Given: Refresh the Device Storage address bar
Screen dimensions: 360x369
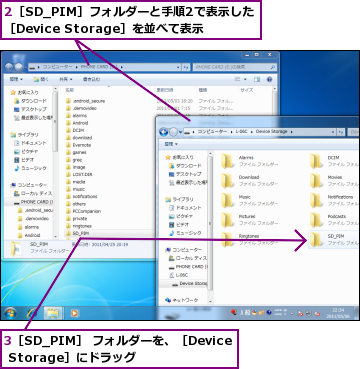Looking at the screenshot, I should (340, 132).
